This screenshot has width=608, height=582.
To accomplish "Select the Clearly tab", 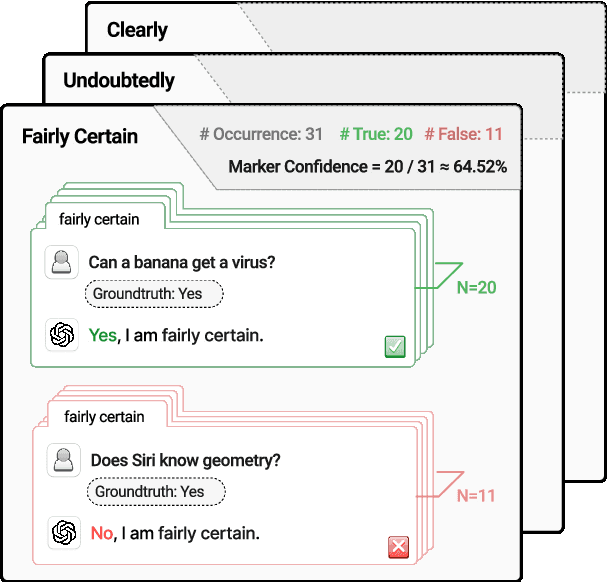I will pos(137,30).
